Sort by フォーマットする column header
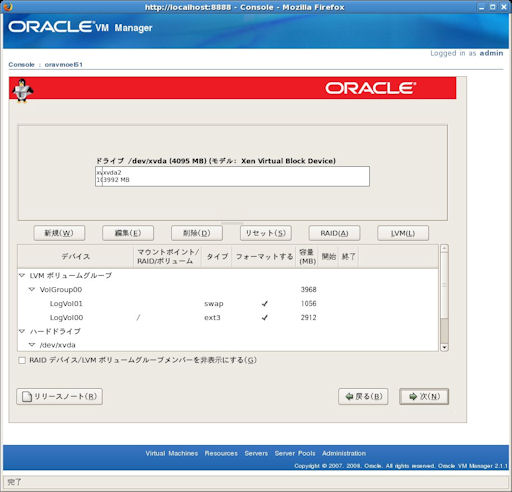 264,256
